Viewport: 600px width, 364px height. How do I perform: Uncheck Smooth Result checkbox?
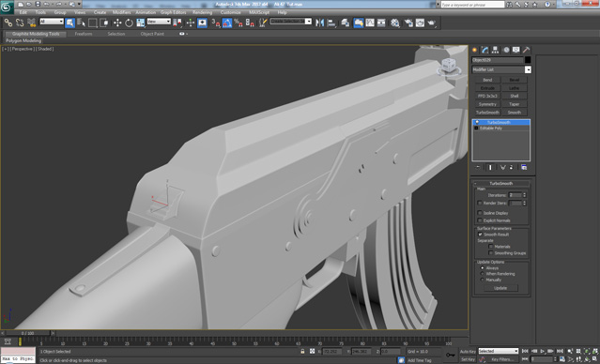480,235
